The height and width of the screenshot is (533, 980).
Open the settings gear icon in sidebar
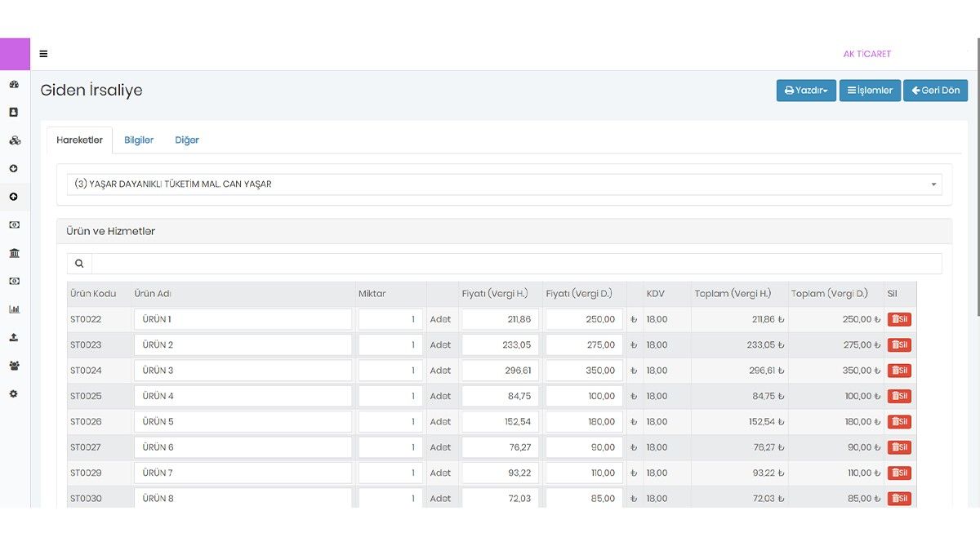point(14,393)
